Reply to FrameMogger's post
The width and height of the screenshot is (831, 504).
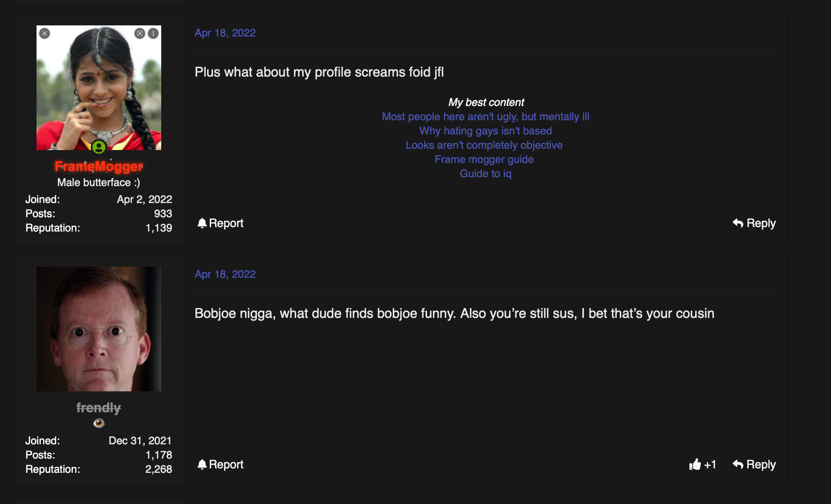coord(754,223)
